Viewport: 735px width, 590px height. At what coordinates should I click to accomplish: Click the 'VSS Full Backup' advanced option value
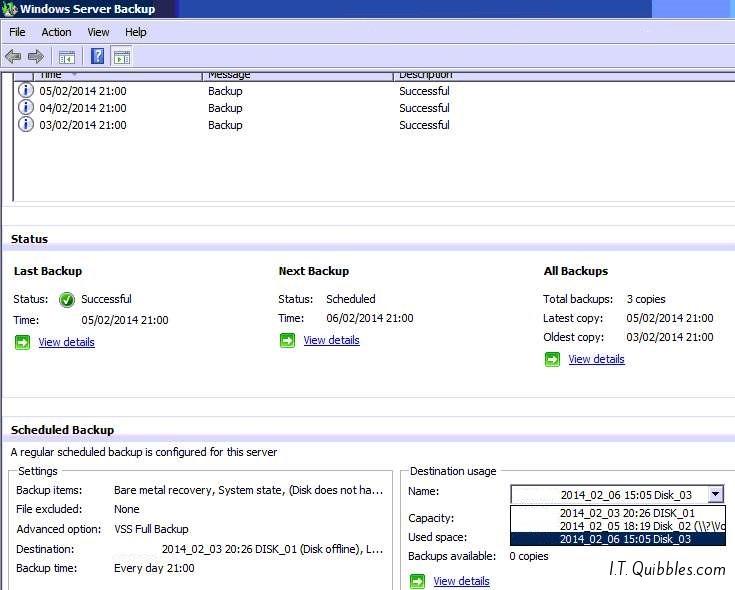point(151,529)
